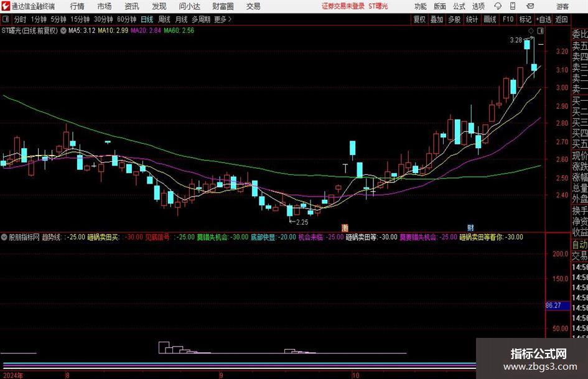Click the 证券交易未登录 status link
The width and height of the screenshot is (588, 379).
[x=343, y=6]
